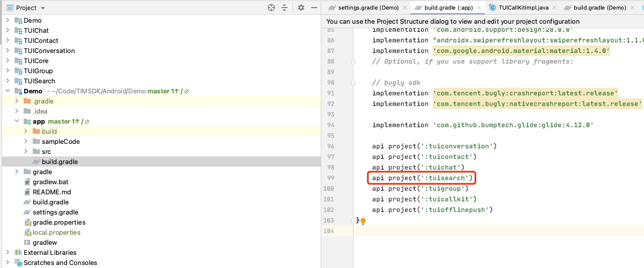
Task: Expand External Libraries node
Action: point(8,252)
